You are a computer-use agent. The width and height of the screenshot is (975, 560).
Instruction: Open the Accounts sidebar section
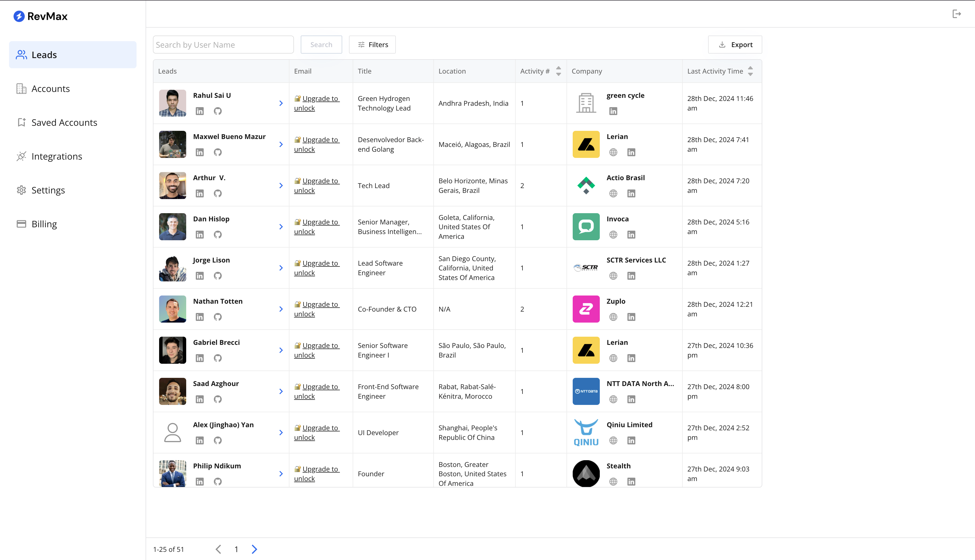[x=50, y=89]
